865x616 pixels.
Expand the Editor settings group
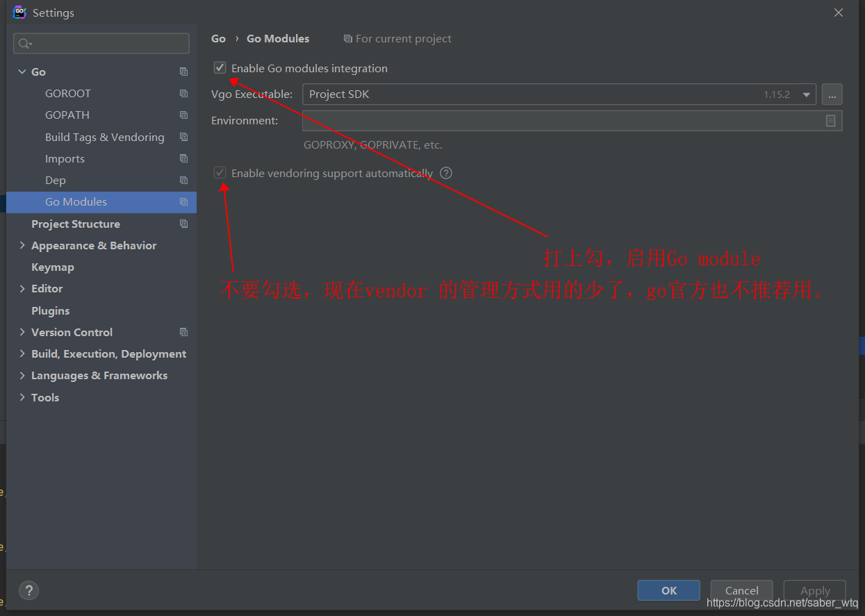[22, 288]
